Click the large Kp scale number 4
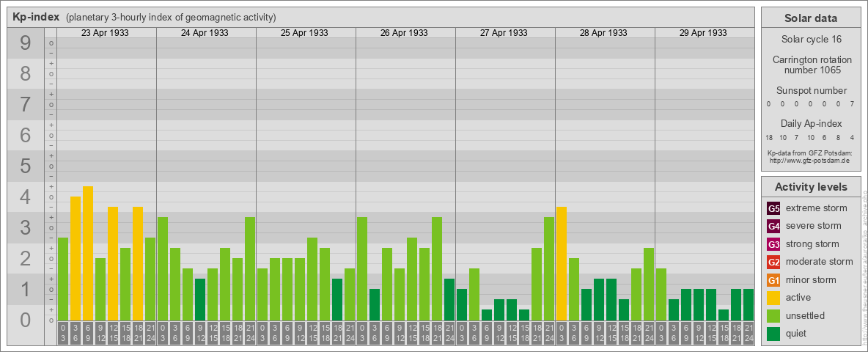The width and height of the screenshot is (868, 352). pyautogui.click(x=25, y=197)
